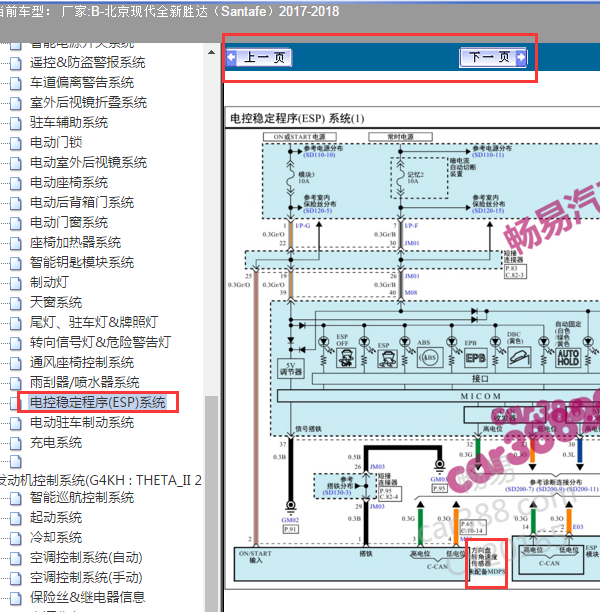Click page icon beside 电动门窗系统

16,223
